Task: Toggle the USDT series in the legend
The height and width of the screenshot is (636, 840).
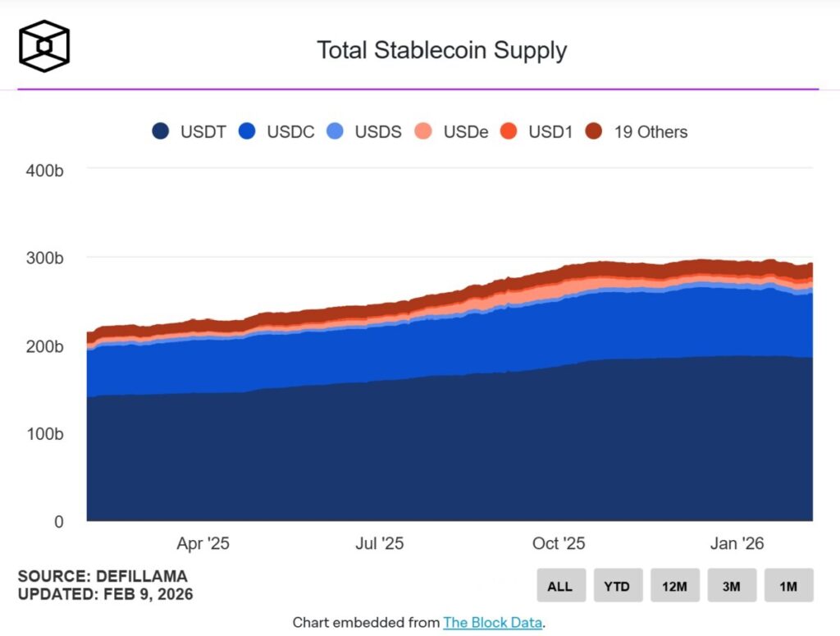Action: (190, 131)
